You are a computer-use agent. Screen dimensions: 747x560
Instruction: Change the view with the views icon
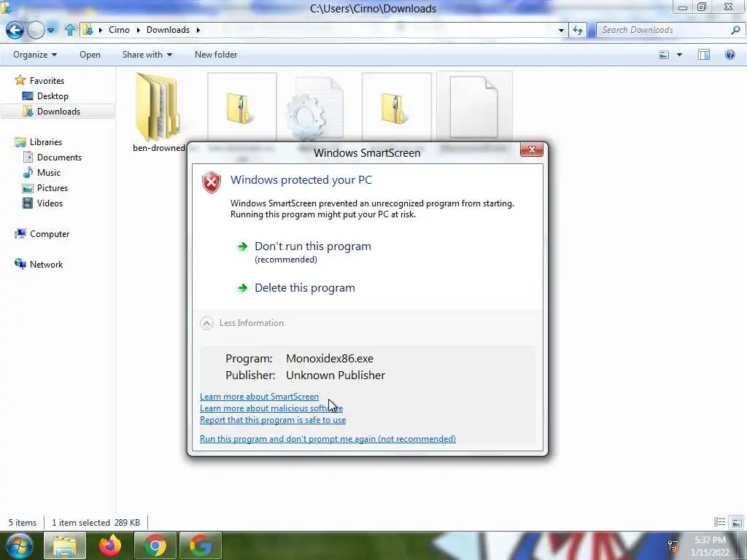click(x=664, y=55)
